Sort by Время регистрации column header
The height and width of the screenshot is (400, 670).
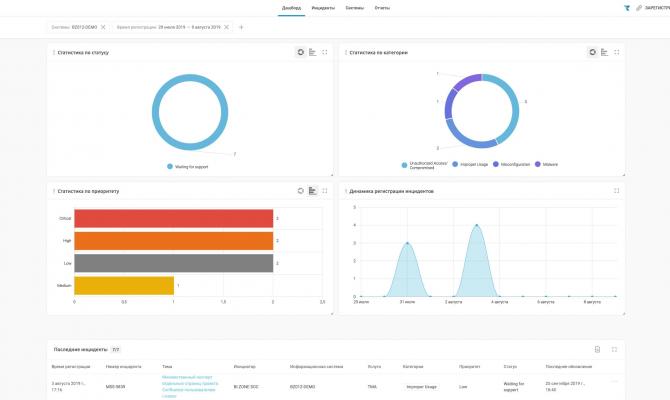click(71, 367)
